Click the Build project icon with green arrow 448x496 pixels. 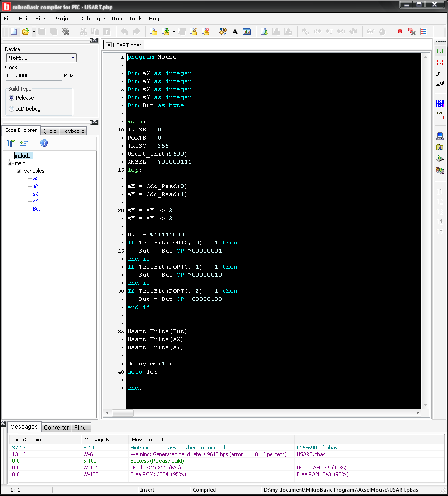point(264,31)
